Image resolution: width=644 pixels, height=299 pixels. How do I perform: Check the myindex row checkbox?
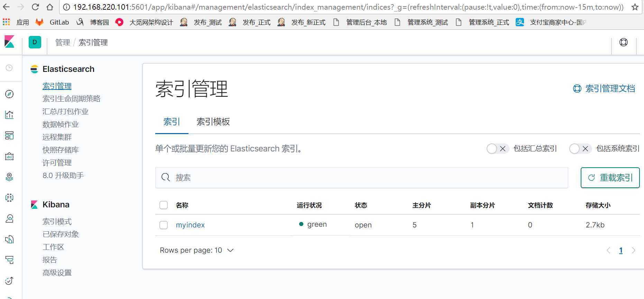pos(164,225)
